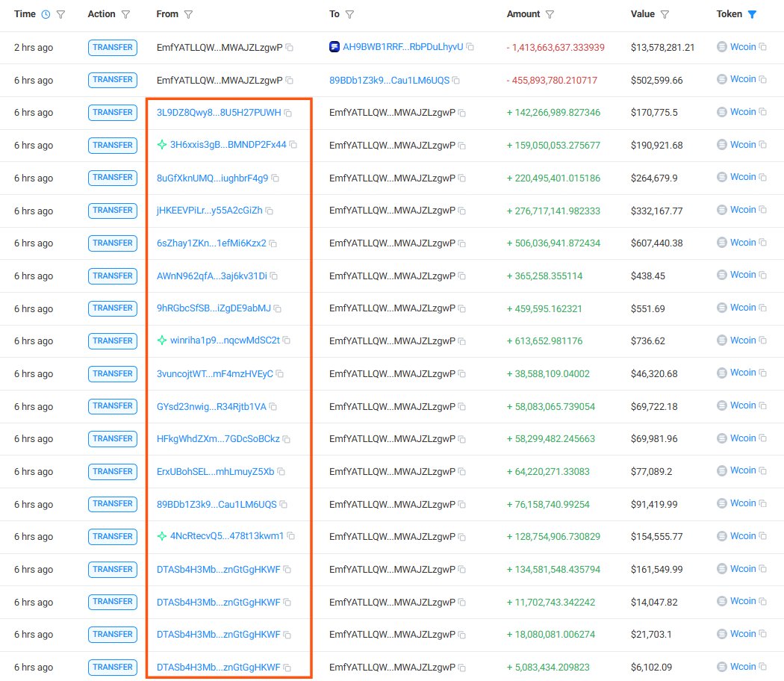784x681 pixels.
Task: Click green star icon beside 3H6xxis3gB address
Action: [162, 145]
